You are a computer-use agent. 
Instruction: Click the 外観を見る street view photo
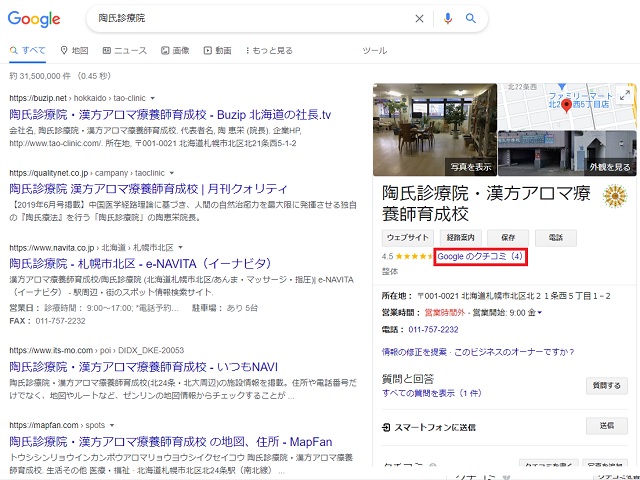point(567,153)
